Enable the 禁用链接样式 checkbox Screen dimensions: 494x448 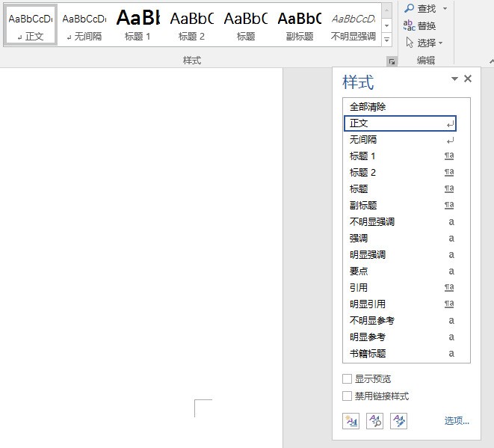click(x=347, y=396)
